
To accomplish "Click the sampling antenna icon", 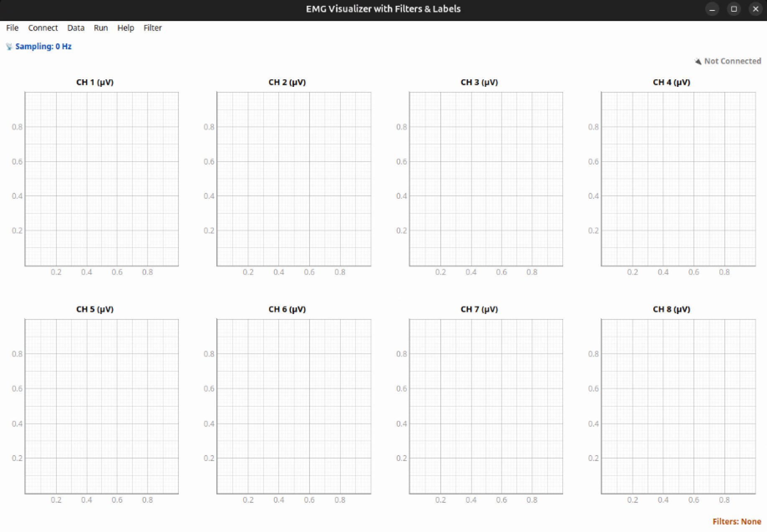I will click(9, 46).
